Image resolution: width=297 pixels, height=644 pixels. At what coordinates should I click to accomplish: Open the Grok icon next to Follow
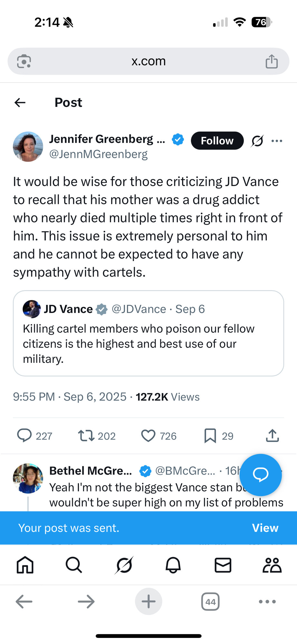pyautogui.click(x=257, y=141)
